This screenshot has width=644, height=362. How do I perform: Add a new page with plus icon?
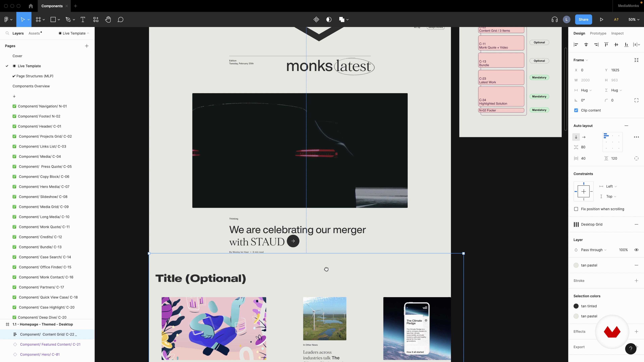click(x=87, y=46)
